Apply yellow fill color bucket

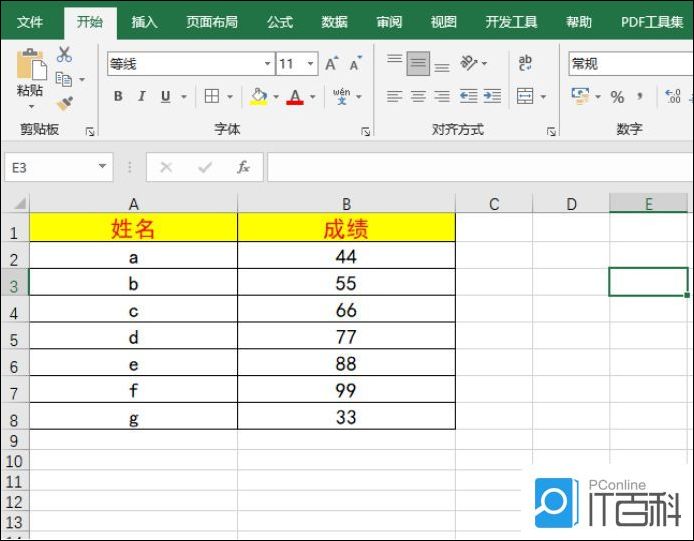point(259,96)
